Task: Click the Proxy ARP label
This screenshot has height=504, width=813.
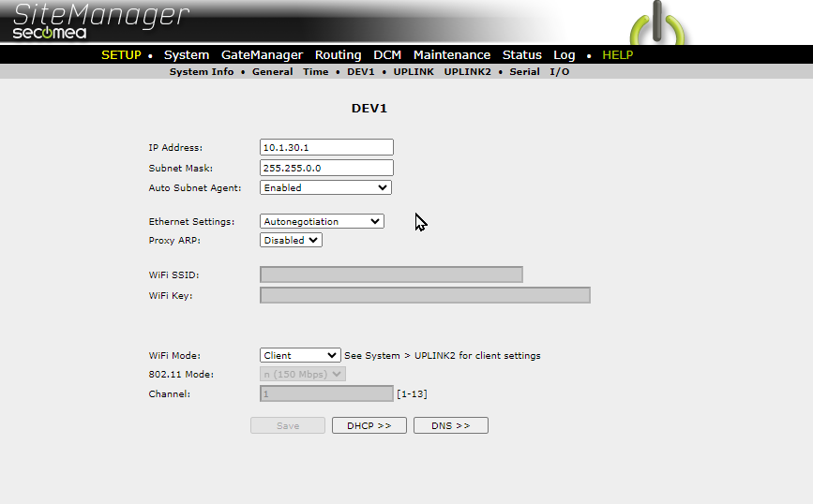Action: (174, 240)
